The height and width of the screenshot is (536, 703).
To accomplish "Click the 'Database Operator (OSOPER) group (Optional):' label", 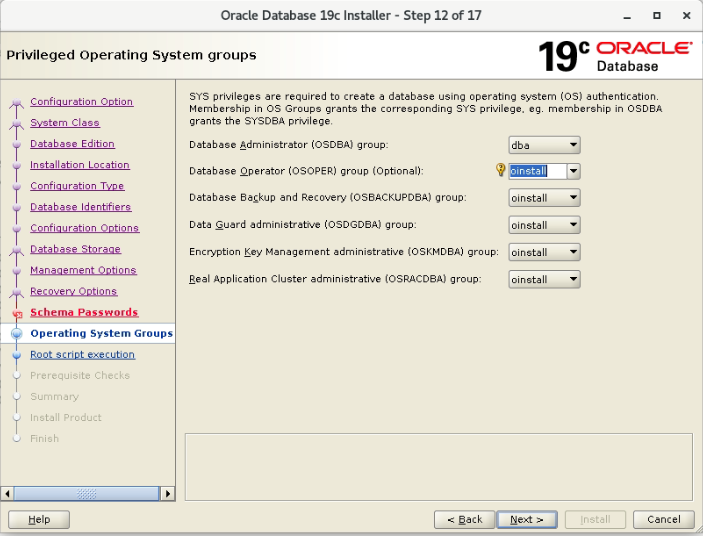I will (306, 171).
